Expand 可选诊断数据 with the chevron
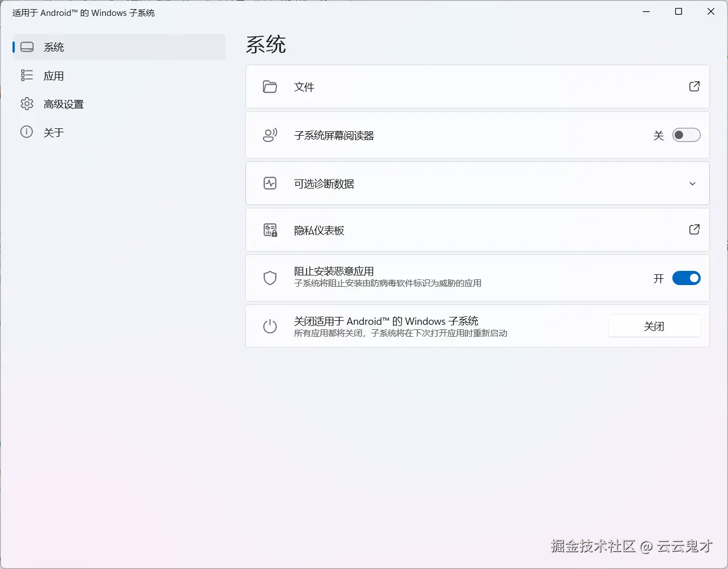Viewport: 728px width, 569px height. tap(692, 183)
